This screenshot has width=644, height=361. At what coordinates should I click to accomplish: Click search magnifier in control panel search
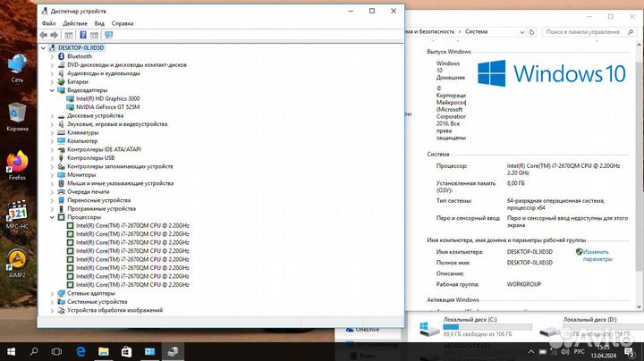631,32
